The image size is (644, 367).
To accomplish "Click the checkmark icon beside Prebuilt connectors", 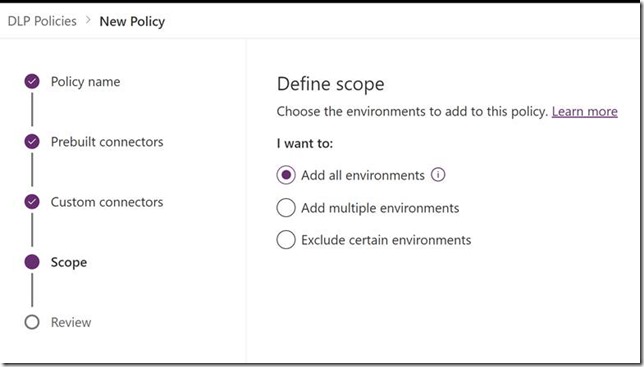I will point(32,142).
